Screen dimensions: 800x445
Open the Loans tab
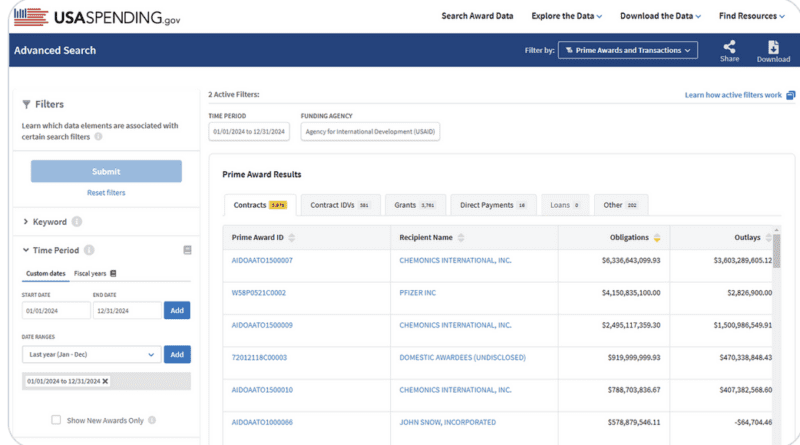pyautogui.click(x=565, y=205)
